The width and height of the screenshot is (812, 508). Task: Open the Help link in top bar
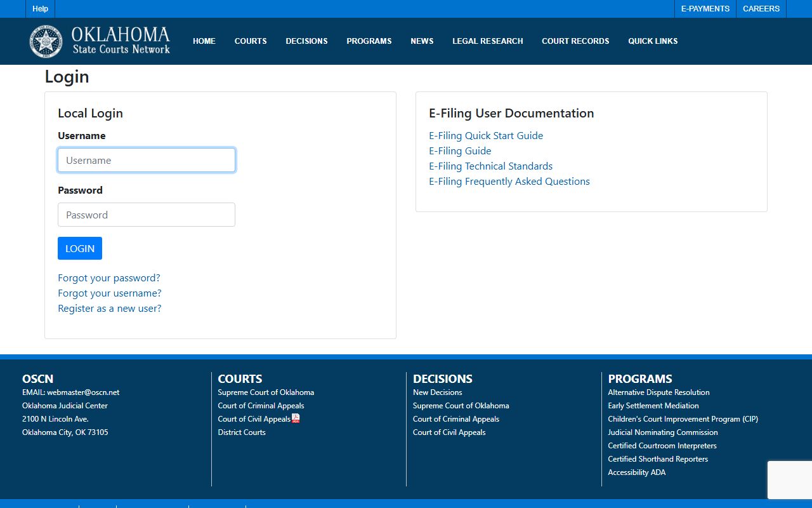pos(41,9)
